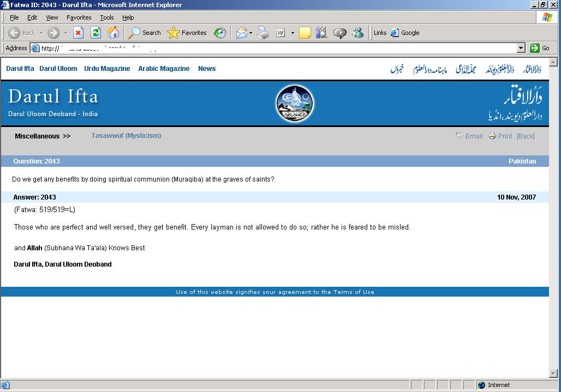
Task: Click 'Darul Ifta, Darul Uloom Deoband' signature
Action: 63,264
